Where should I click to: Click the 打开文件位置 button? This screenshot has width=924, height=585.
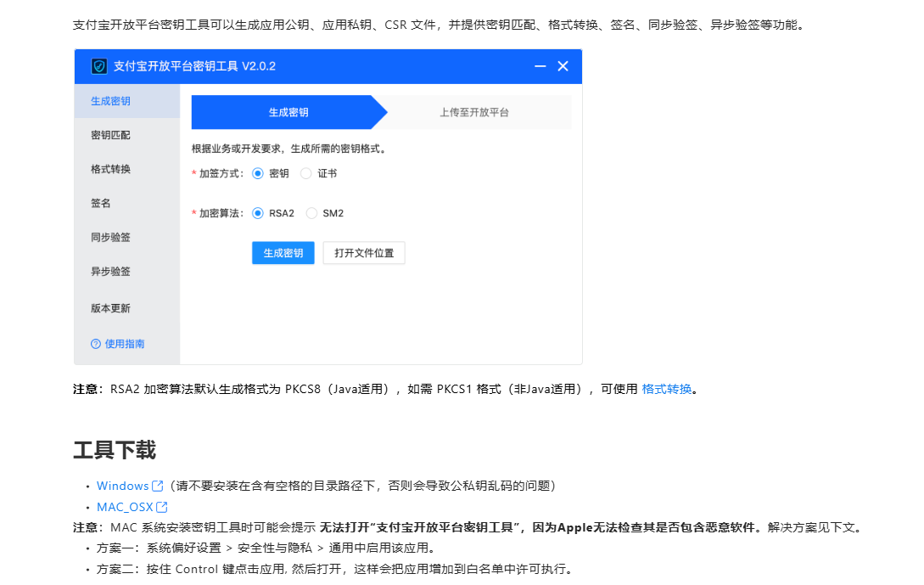click(364, 253)
